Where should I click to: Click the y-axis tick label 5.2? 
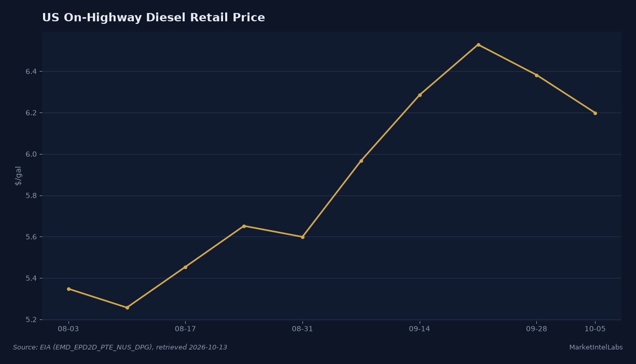pyautogui.click(x=31, y=320)
